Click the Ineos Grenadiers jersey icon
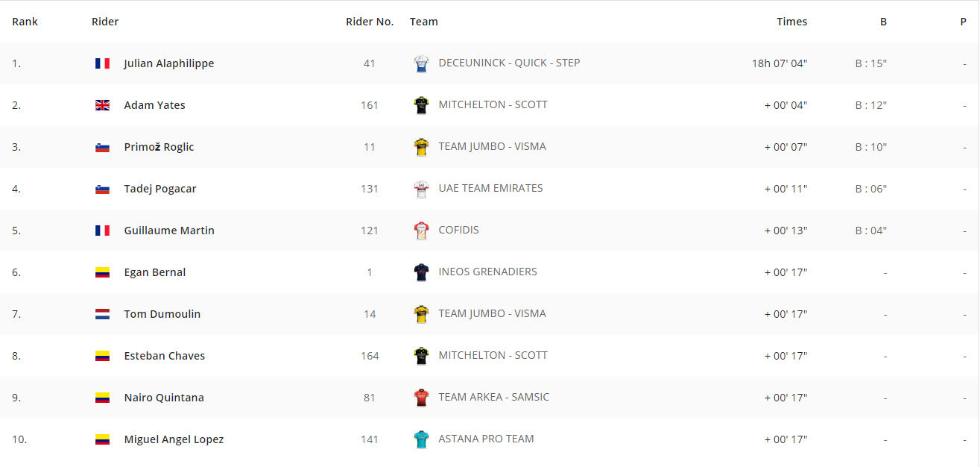 point(422,272)
